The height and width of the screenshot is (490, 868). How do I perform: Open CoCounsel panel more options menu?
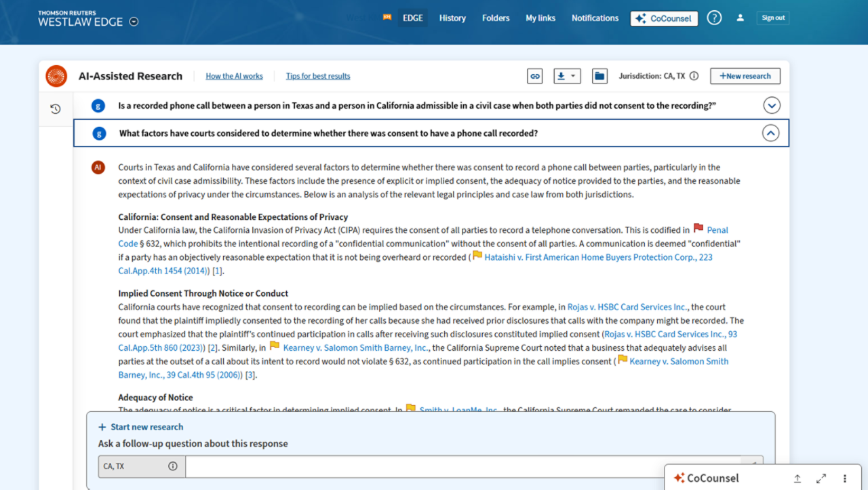click(x=845, y=478)
